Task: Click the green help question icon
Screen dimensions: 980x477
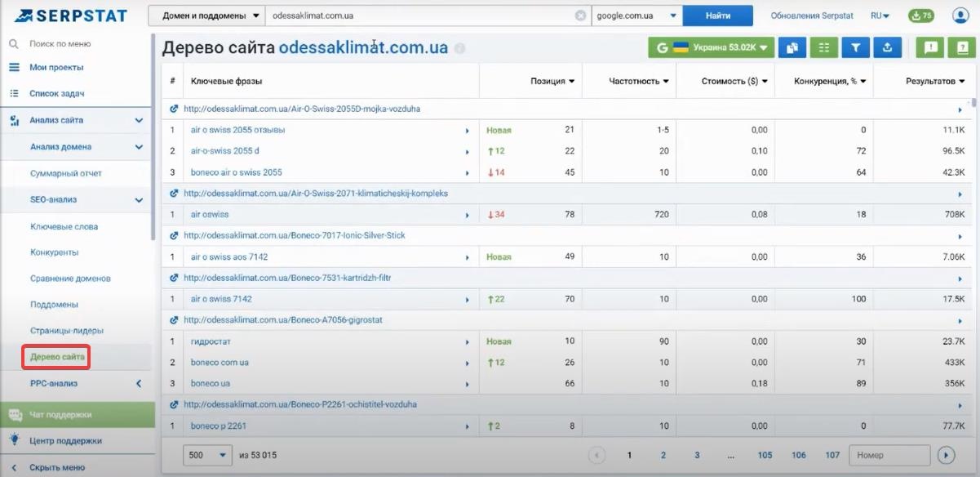Action: point(962,48)
